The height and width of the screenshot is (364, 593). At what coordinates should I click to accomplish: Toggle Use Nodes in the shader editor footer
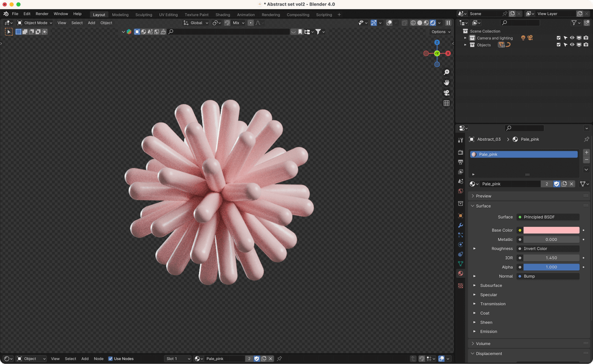click(110, 359)
